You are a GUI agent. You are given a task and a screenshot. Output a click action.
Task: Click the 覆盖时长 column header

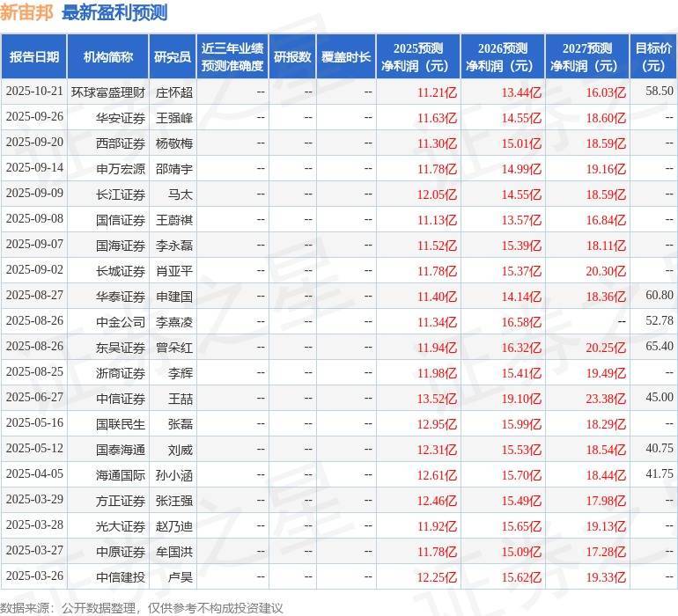tap(346, 56)
